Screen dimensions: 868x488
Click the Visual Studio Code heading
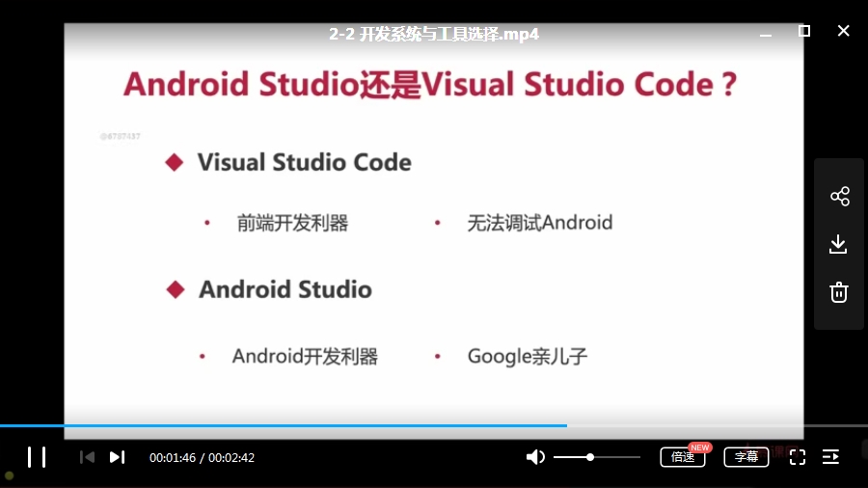click(x=305, y=162)
